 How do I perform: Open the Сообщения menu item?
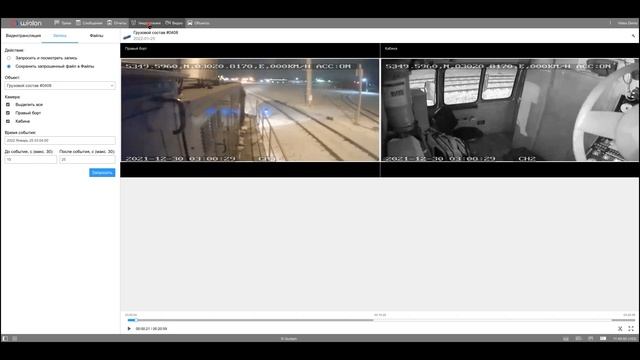pyautogui.click(x=89, y=23)
